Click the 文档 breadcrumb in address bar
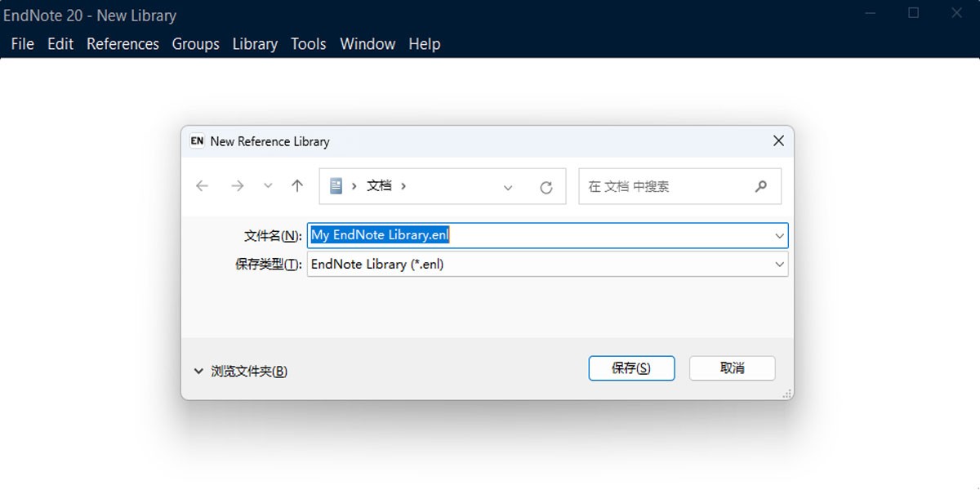Viewport: 980px width, 490px height. click(x=378, y=185)
